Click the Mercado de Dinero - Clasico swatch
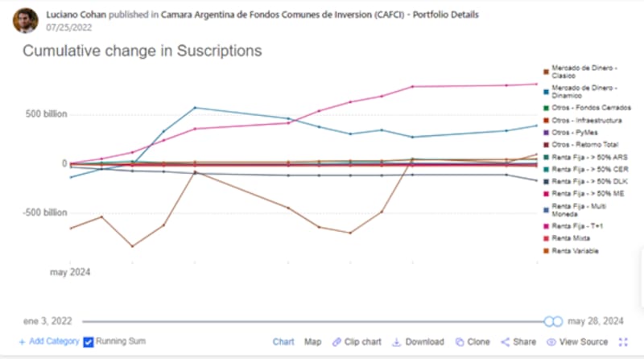644x359 pixels. point(546,69)
